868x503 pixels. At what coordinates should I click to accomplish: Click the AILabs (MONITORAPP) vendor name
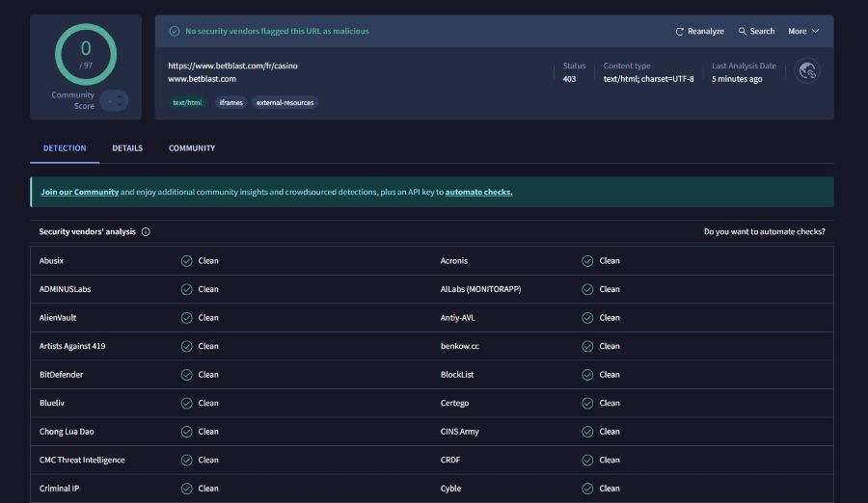tap(480, 289)
